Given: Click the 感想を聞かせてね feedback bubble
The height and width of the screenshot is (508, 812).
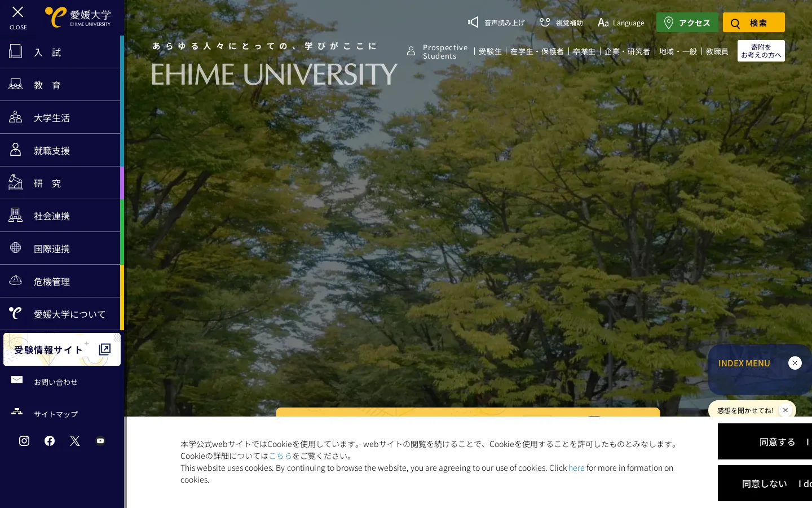Looking at the screenshot, I should coord(745,410).
